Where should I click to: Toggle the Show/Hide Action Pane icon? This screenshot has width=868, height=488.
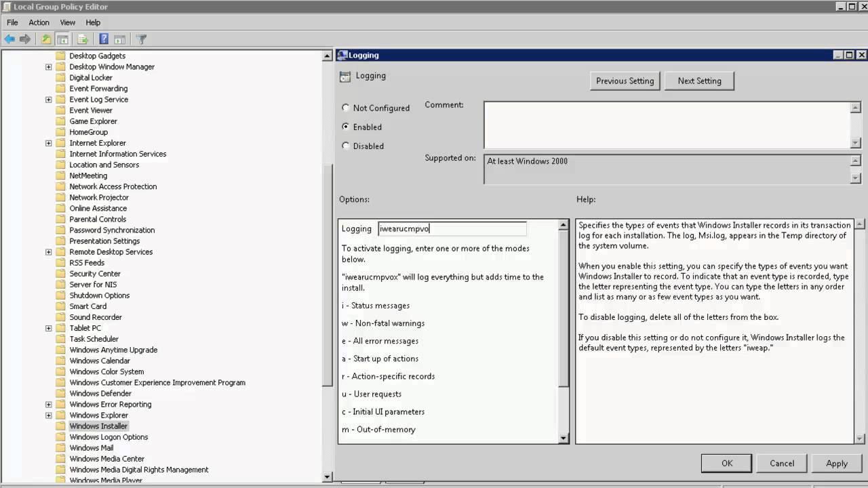120,39
